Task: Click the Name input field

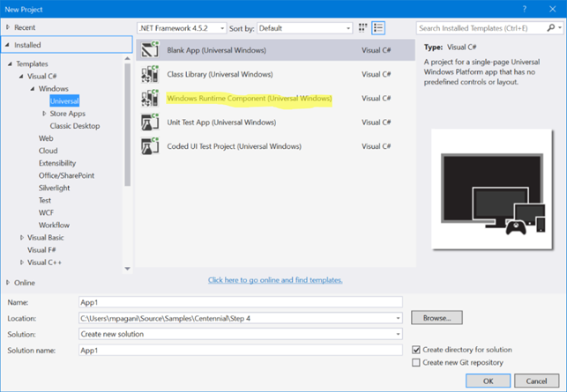Action: coord(241,302)
